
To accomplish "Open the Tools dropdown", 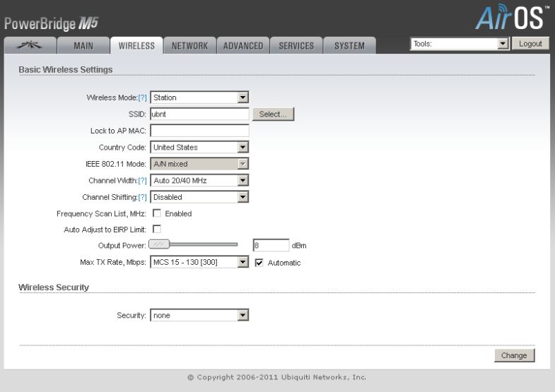I will click(x=460, y=44).
